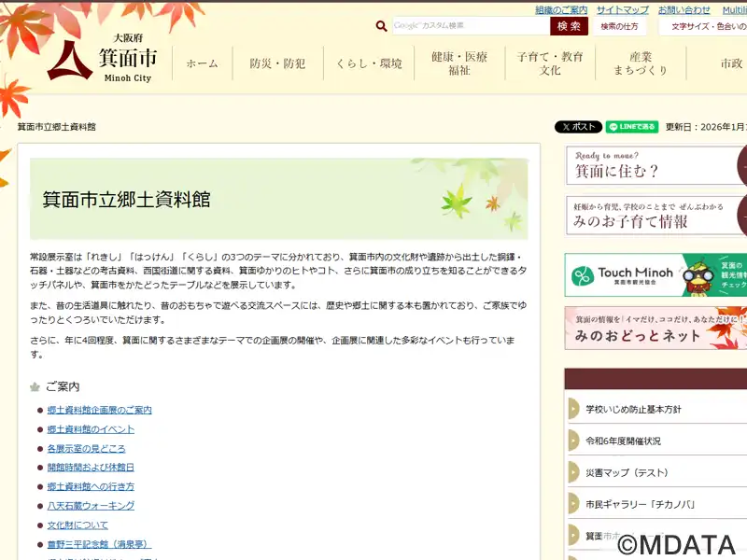Send page via LINEで送る button
The width and height of the screenshot is (747, 560).
632,127
